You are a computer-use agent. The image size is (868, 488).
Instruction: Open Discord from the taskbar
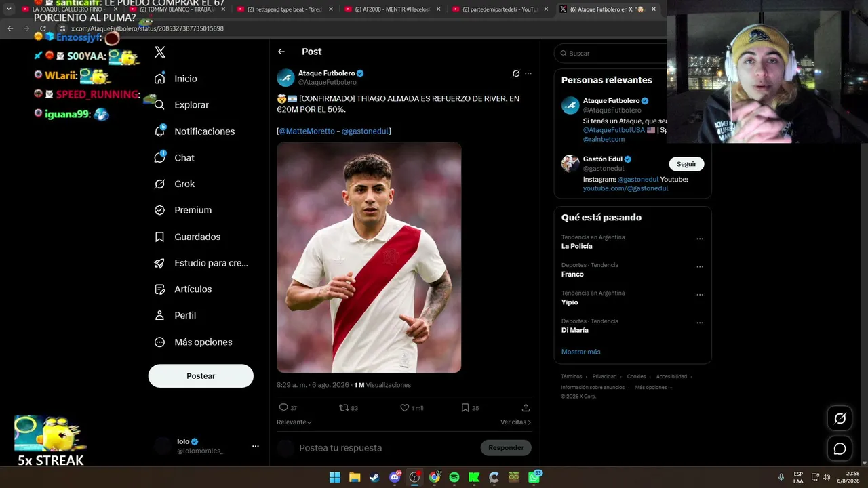tap(395, 477)
